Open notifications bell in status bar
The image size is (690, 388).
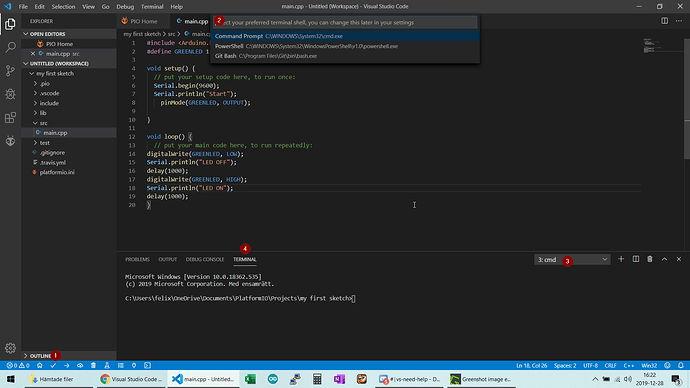(681, 366)
